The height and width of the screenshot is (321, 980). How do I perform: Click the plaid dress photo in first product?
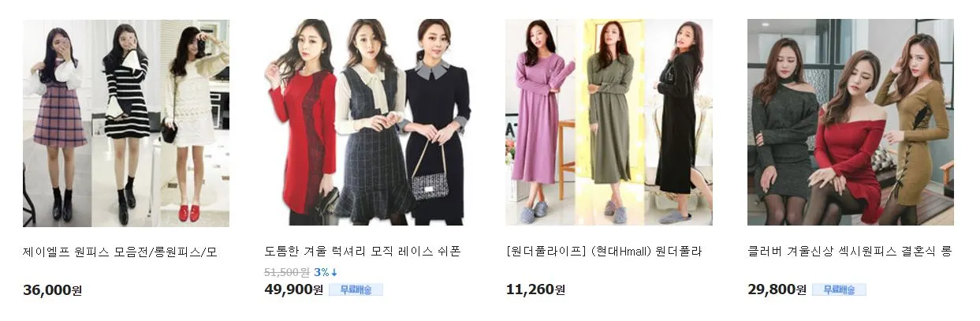(x=58, y=123)
